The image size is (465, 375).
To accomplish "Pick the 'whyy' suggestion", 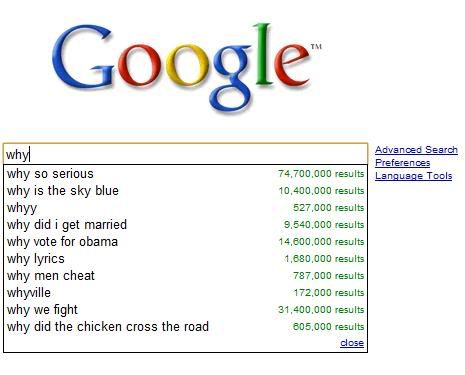I will pos(185,208).
